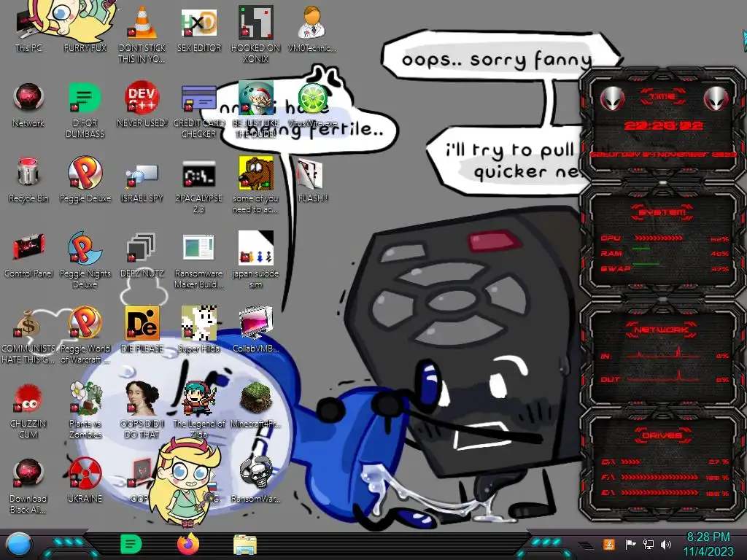The height and width of the screenshot is (560, 747).
Task: Click the SWAP usage row in System gadget
Action: [x=665, y=269]
